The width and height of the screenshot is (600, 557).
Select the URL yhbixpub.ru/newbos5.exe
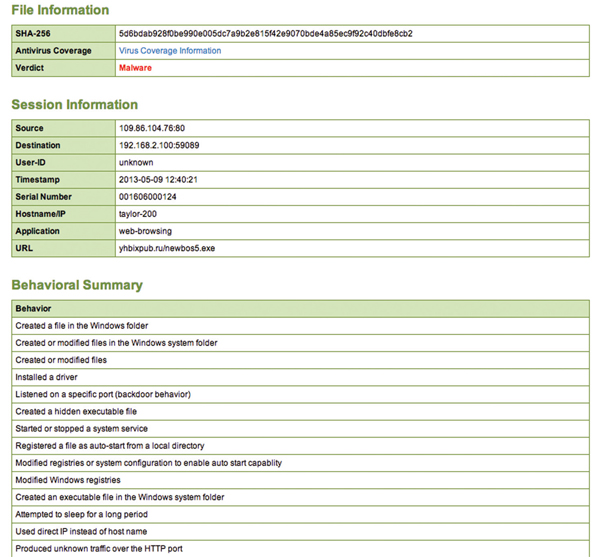(x=166, y=247)
